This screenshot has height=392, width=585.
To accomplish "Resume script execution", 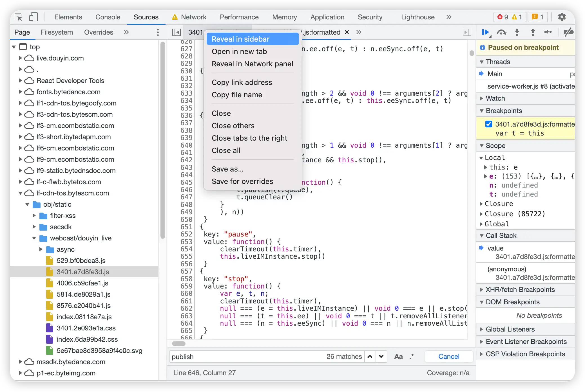I will [x=485, y=32].
